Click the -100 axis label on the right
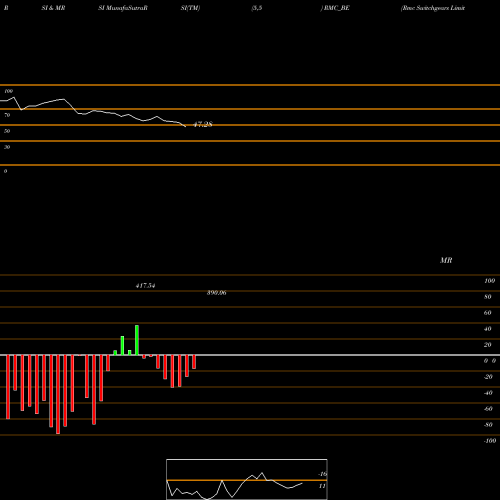500x500 pixels. pos(490,441)
